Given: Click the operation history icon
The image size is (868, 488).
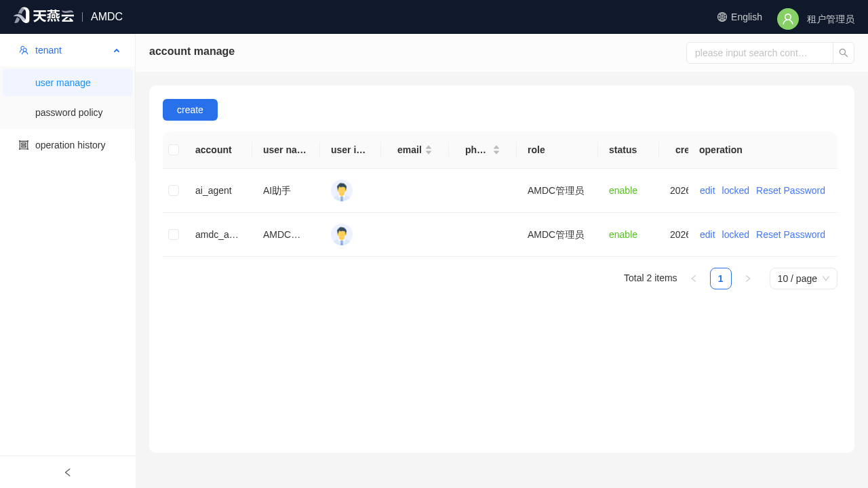Looking at the screenshot, I should [x=24, y=145].
